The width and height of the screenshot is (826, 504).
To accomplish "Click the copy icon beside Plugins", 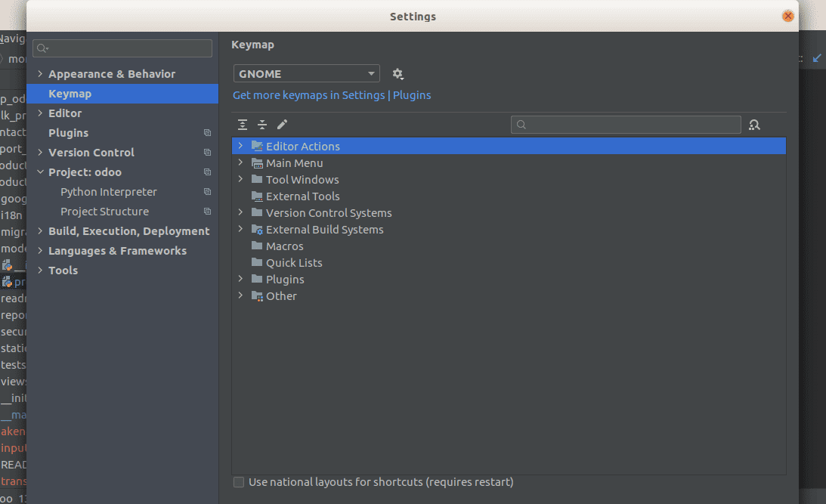I will (207, 133).
